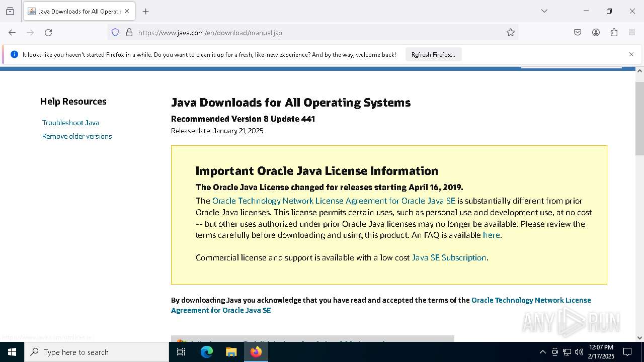Click the Release date January 21, 2025 text
This screenshot has width=644, height=362.
pyautogui.click(x=217, y=131)
